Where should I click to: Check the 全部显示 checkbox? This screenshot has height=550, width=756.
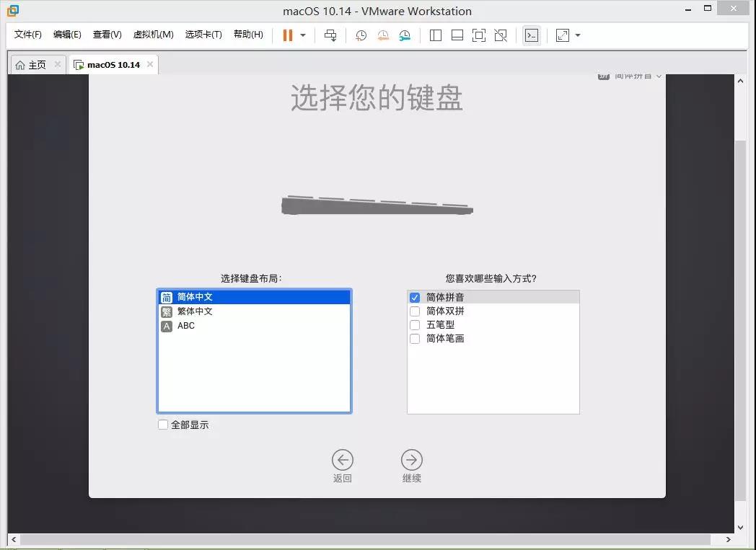tap(163, 425)
